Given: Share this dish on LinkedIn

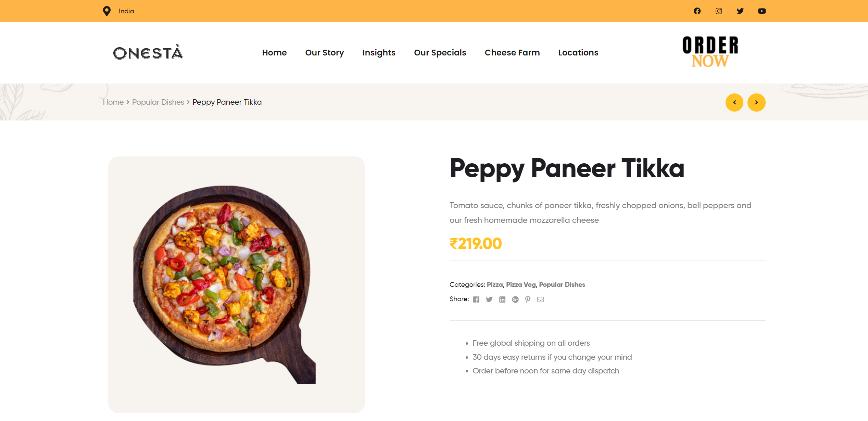Looking at the screenshot, I should 502,299.
